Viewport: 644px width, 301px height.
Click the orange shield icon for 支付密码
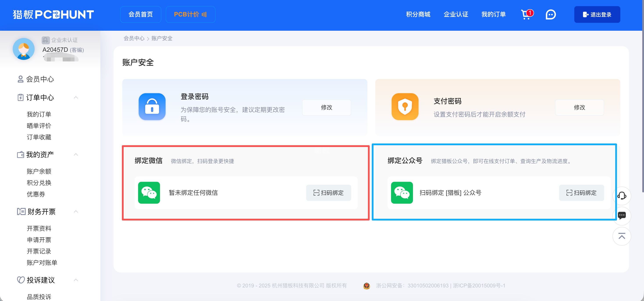pos(405,107)
